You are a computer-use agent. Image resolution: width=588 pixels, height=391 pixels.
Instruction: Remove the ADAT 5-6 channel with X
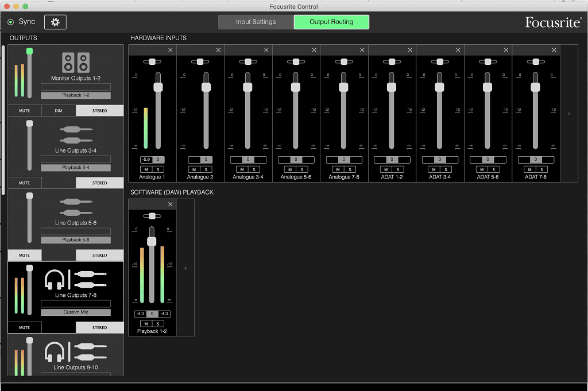(506, 50)
